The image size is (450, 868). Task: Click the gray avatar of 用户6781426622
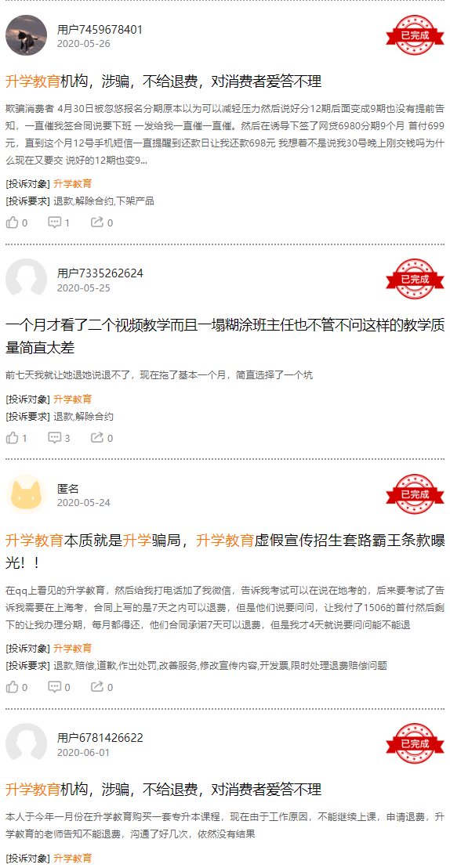[26, 743]
